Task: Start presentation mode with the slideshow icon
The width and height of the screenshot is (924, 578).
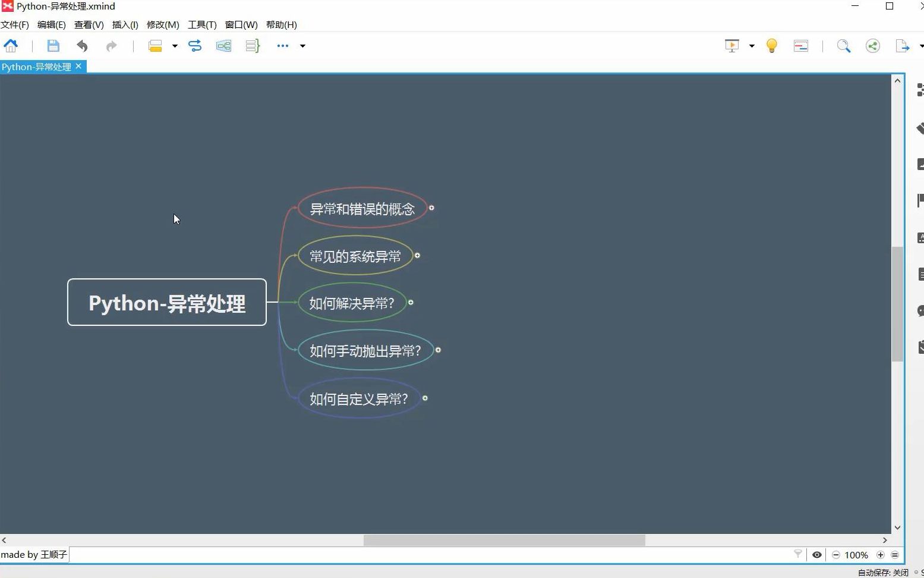Action: click(732, 46)
